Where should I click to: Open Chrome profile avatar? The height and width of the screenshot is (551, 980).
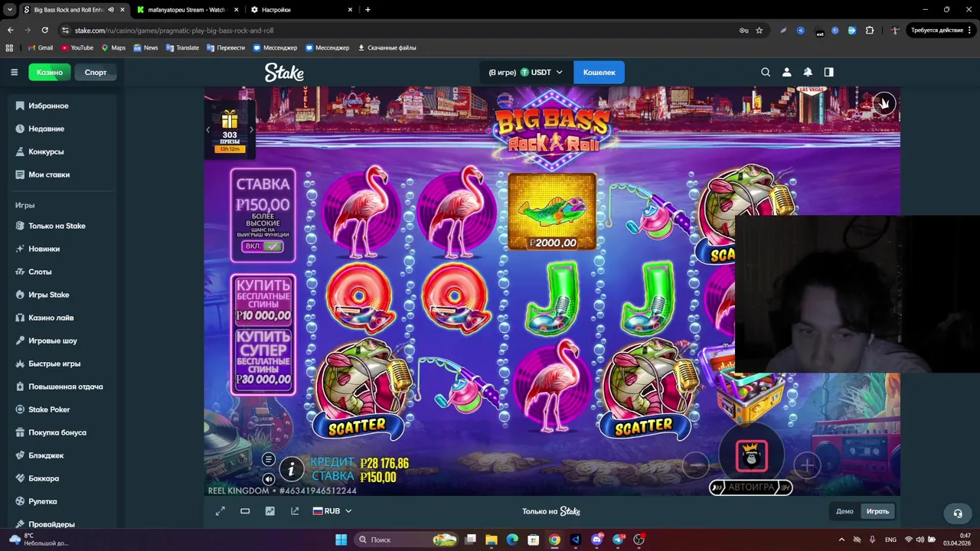(895, 31)
